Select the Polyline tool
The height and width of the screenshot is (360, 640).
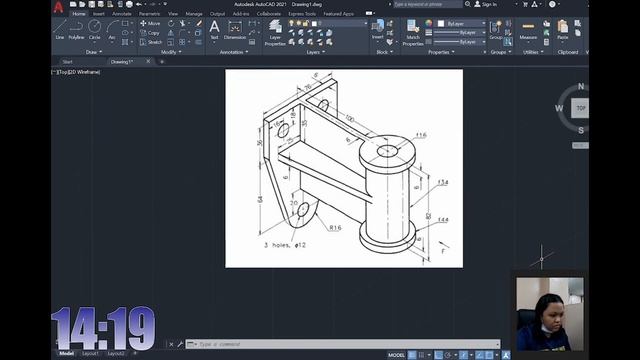coord(76,29)
